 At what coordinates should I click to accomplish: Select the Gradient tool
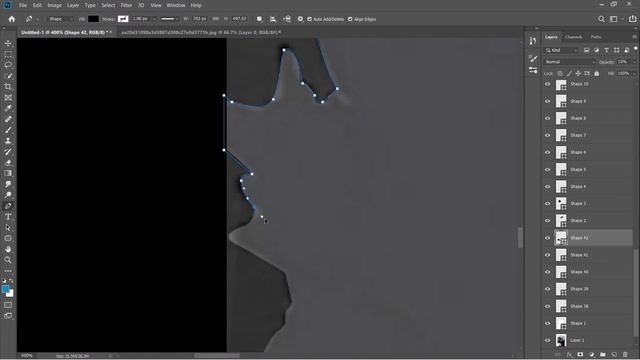coord(8,173)
